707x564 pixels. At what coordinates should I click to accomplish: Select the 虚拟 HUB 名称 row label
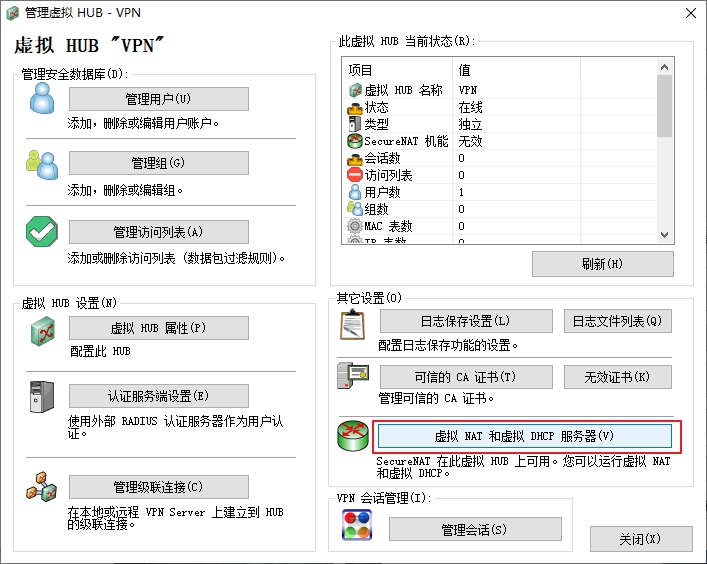[404, 90]
